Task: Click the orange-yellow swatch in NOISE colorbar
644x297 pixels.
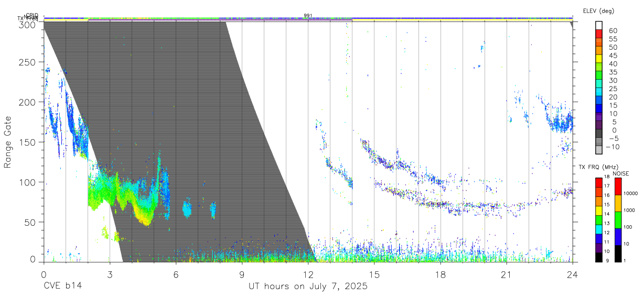Action: (617, 203)
